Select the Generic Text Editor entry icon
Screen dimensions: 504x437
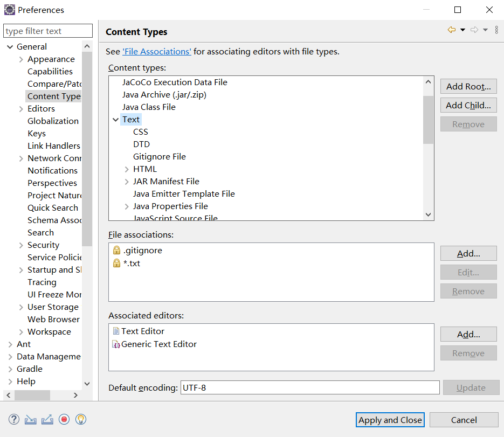point(116,344)
